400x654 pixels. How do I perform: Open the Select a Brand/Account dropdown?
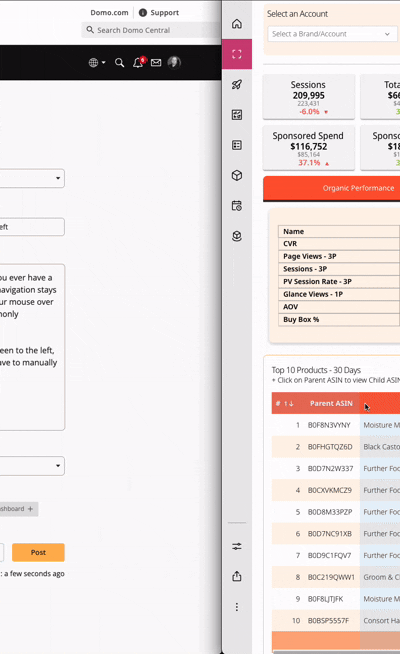332,34
